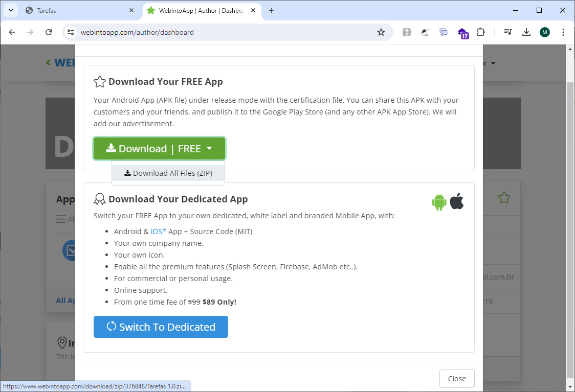Bookmark this page with the star icon
Viewport: 575px width, 392px height.
[381, 32]
